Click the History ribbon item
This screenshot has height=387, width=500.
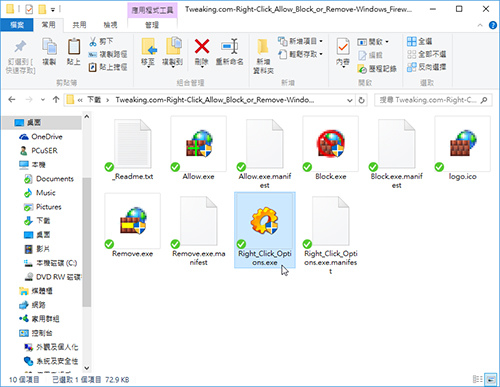pyautogui.click(x=377, y=69)
